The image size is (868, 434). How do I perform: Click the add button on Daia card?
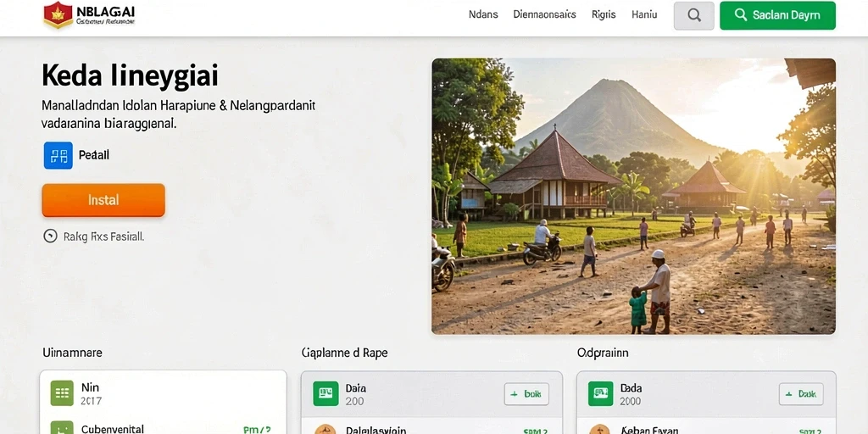point(526,394)
